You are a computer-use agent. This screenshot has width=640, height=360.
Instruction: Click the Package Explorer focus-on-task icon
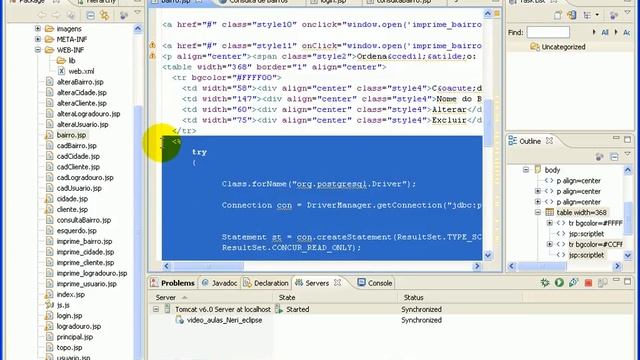123,16
